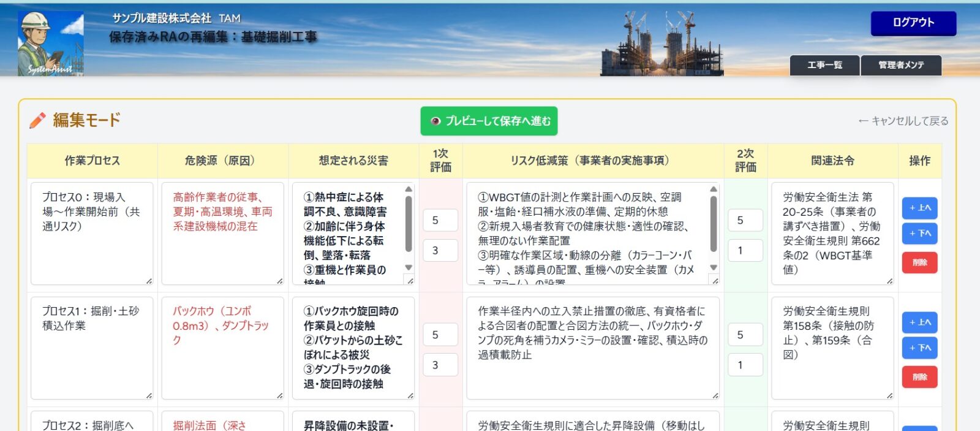Click scrollbar thumb in プロセス0 リスク低減策 textarea
The width and height of the screenshot is (980, 431).
pyautogui.click(x=713, y=224)
